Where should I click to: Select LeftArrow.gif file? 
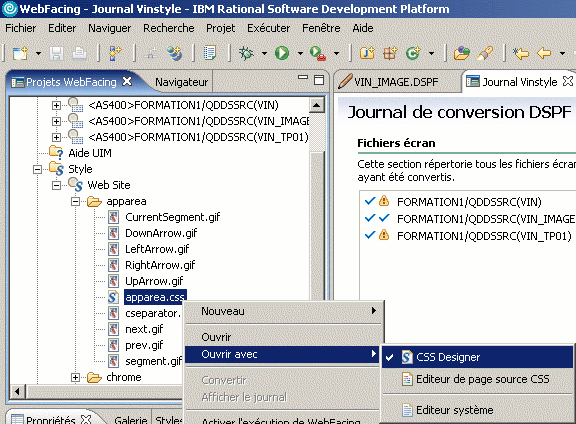pyautogui.click(x=157, y=249)
